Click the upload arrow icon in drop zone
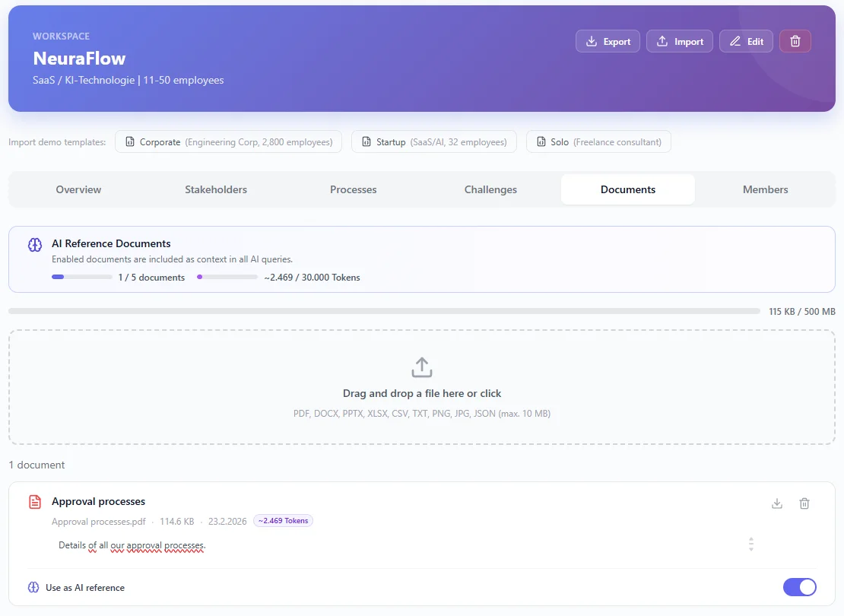The image size is (844, 616). (x=422, y=367)
